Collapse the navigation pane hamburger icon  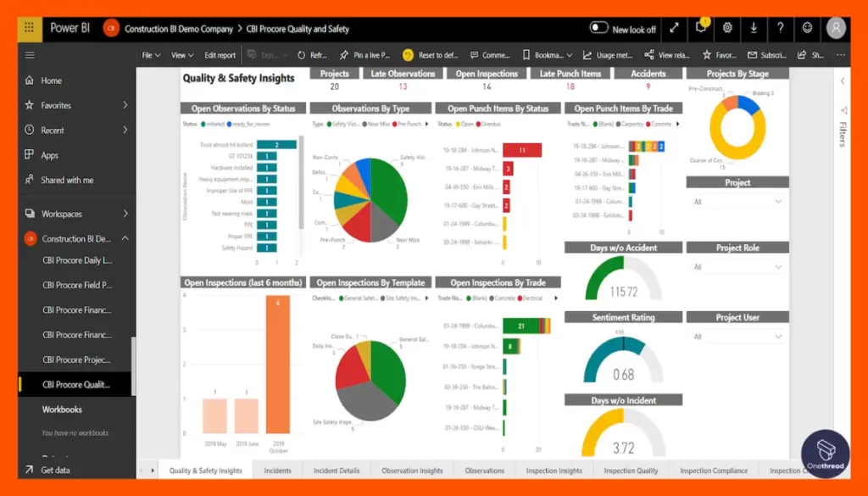click(x=30, y=55)
